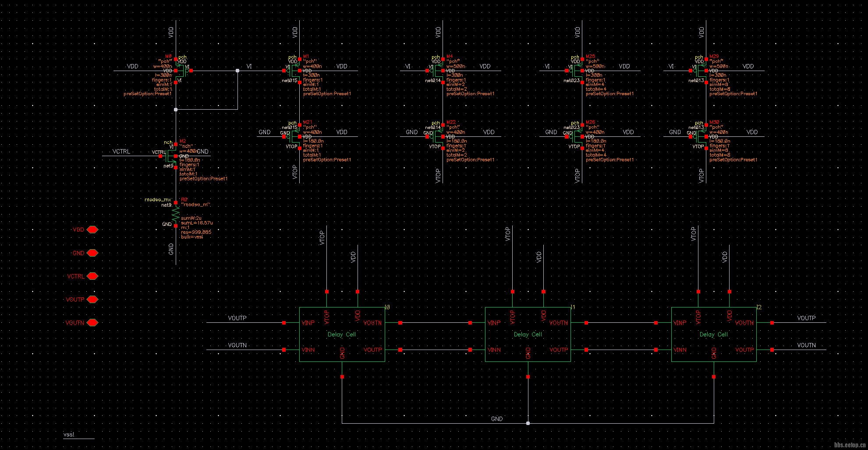Viewport: 868px width, 450px height.
Task: Select the I0 Delay Cell block
Action: coord(342,335)
